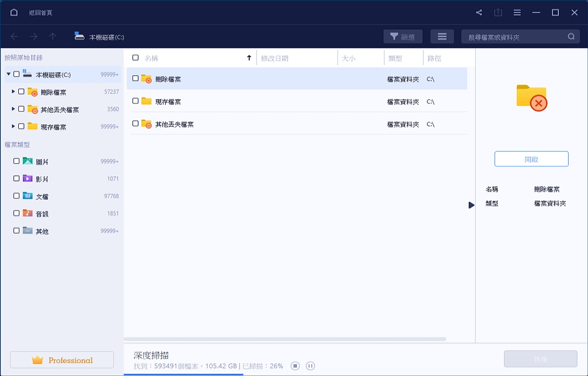Select the 現存檔案 row in file list
This screenshot has width=588, height=376.
click(x=297, y=101)
